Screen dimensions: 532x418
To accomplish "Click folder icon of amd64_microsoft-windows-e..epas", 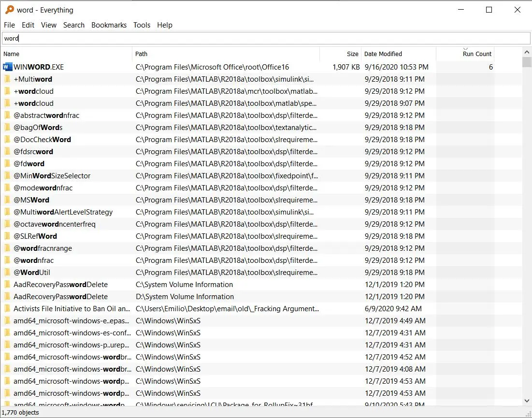I will pyautogui.click(x=7, y=321).
